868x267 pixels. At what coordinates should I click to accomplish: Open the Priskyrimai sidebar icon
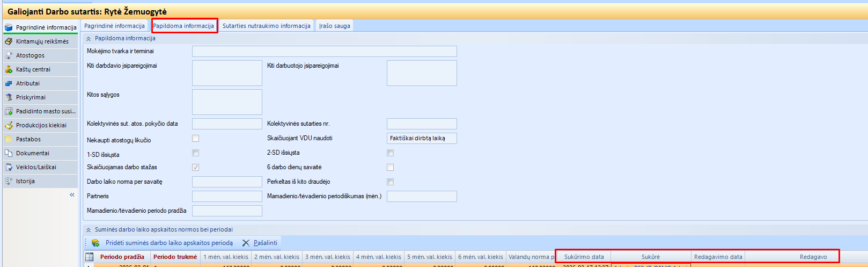9,97
